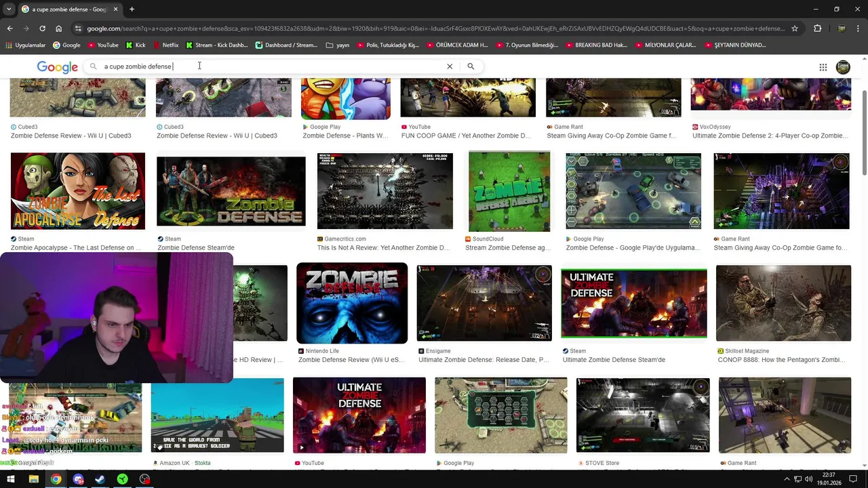Show hidden system tray icons
The image size is (868, 488).
point(787,479)
